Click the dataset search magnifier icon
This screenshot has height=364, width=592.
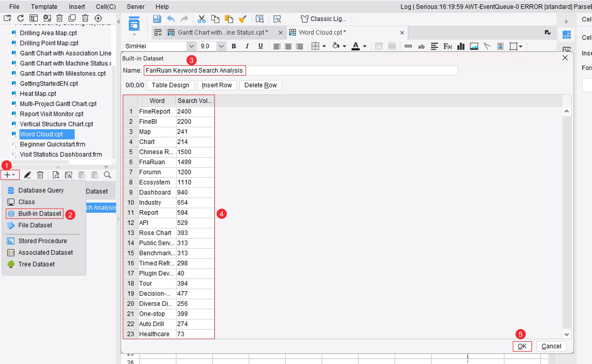[108, 175]
